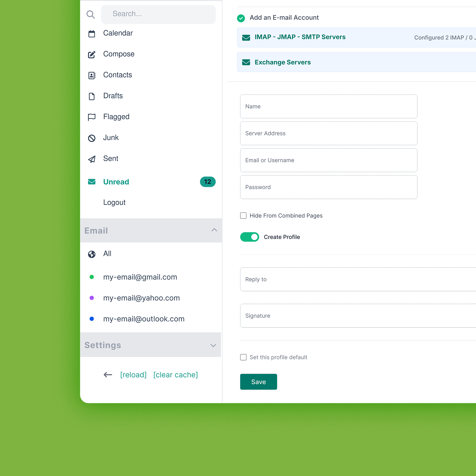The height and width of the screenshot is (476, 476).
Task: Select All email accounts
Action: point(107,253)
